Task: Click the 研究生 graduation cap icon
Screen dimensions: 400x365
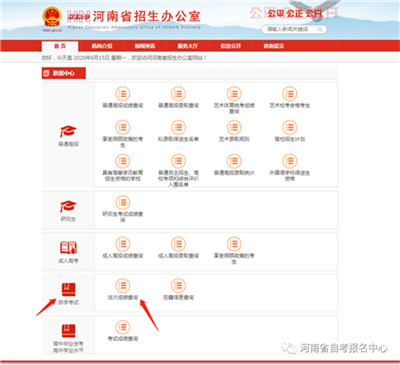Action: point(68,206)
